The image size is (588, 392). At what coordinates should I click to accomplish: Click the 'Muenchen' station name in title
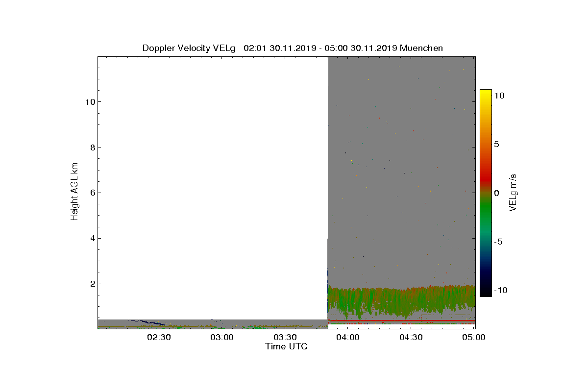(421, 48)
